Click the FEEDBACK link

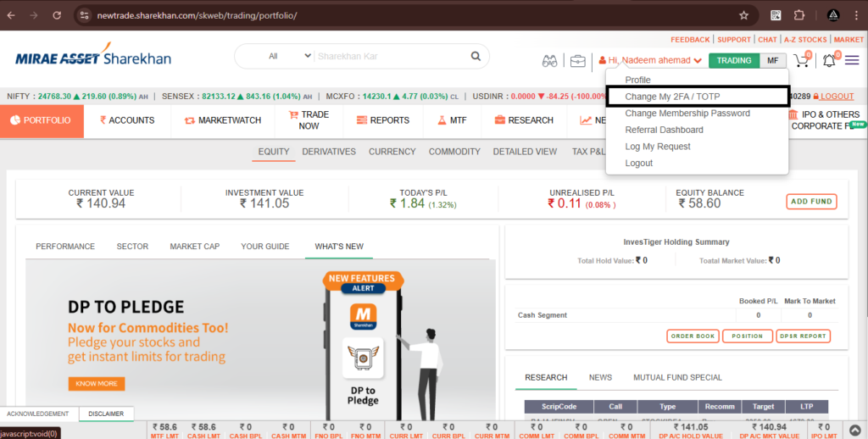coord(690,40)
